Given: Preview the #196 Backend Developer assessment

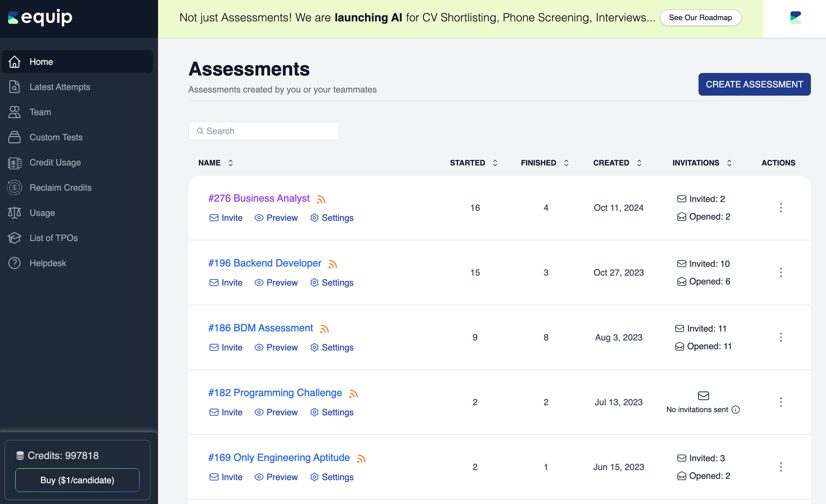Looking at the screenshot, I should (x=276, y=283).
